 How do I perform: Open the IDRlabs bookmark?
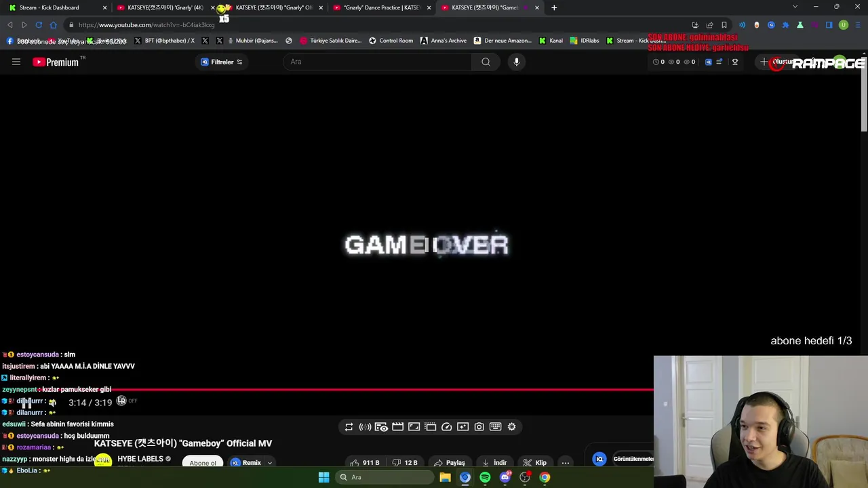click(585, 41)
